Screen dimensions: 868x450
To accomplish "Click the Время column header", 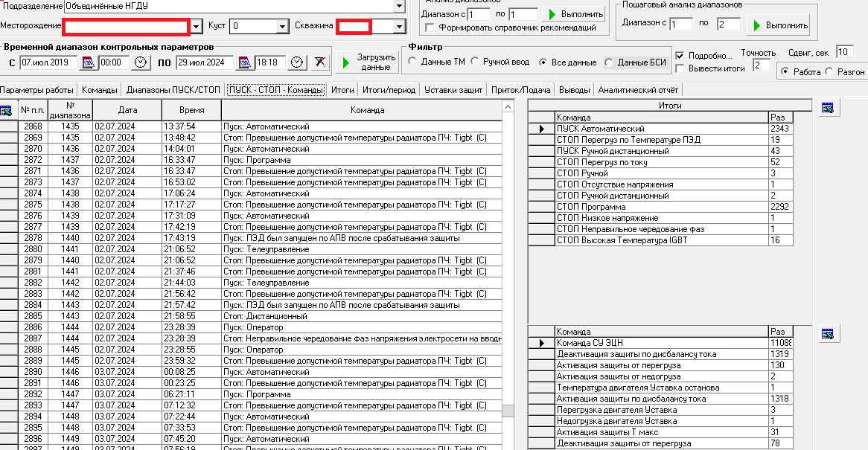I will (191, 110).
